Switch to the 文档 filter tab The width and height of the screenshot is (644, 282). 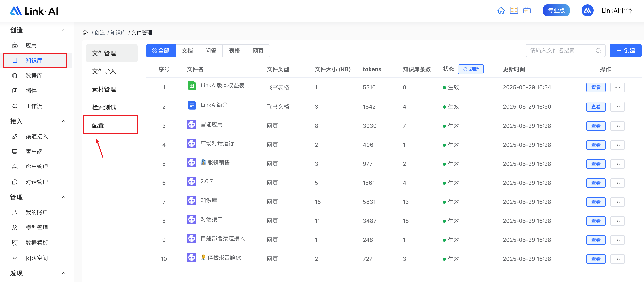(x=187, y=51)
